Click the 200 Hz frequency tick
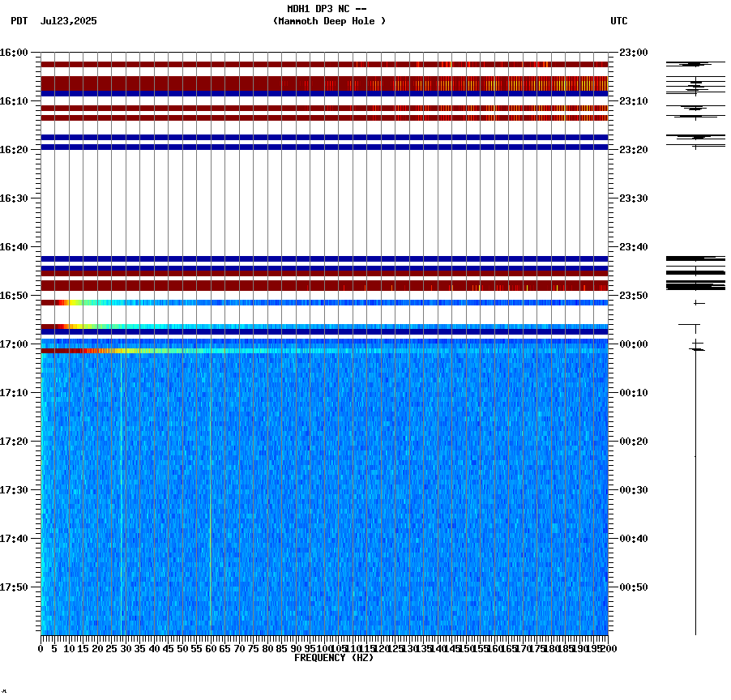 (x=608, y=649)
